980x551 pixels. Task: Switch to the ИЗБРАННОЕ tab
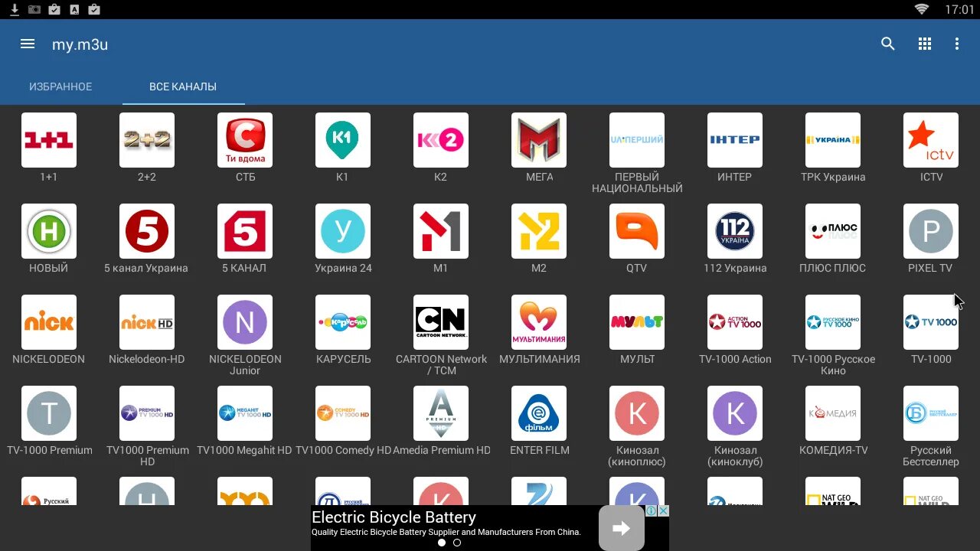click(60, 86)
